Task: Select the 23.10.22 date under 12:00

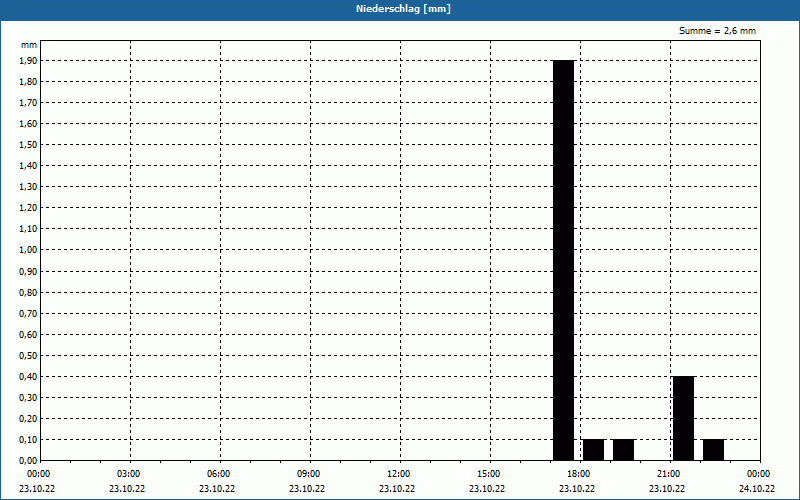Action: (x=397, y=489)
